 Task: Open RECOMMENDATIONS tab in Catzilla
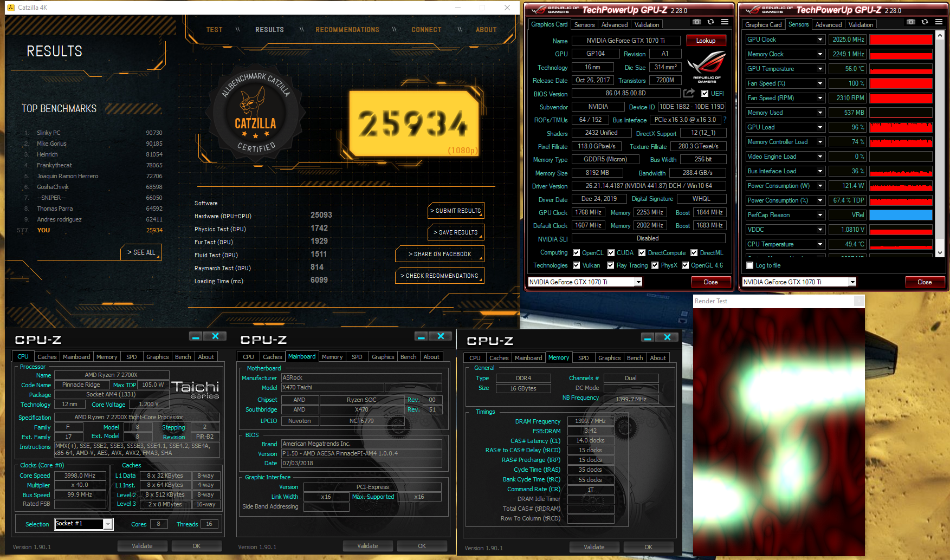point(347,30)
